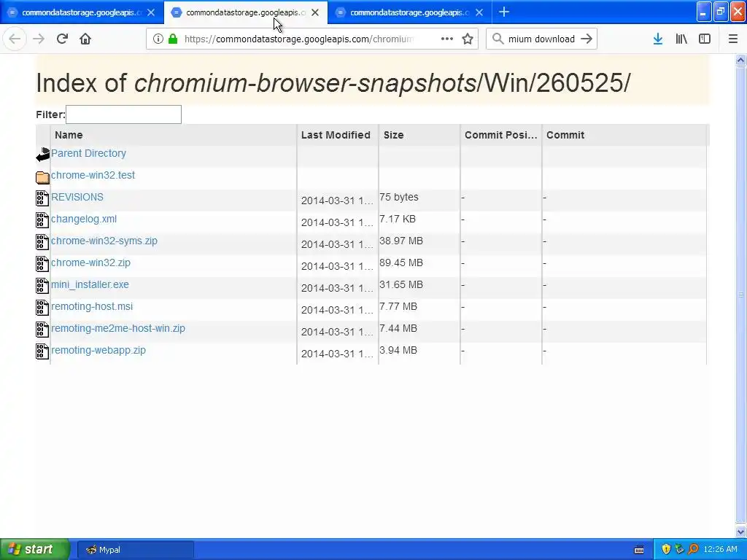This screenshot has width=747, height=560.
Task: Show site information icon in address bar
Action: [158, 39]
